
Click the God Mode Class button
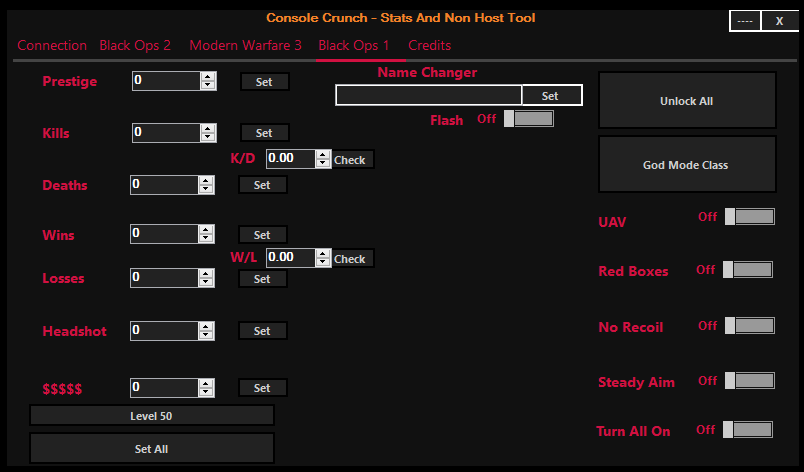coord(687,165)
